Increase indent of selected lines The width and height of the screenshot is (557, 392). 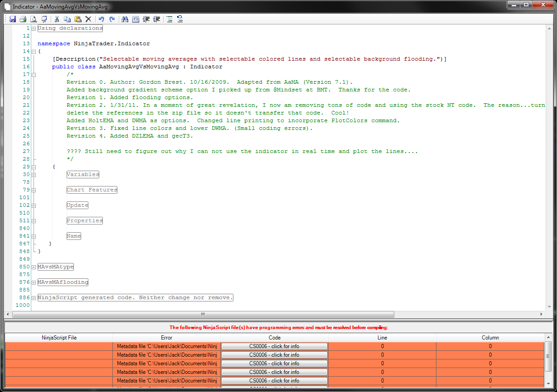157,19
